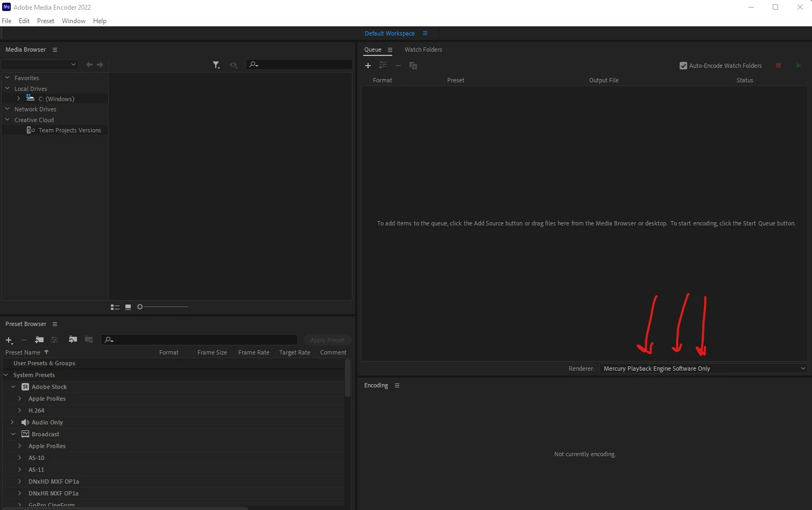Open the File menu
Screen dimensions: 812x510
(6, 21)
